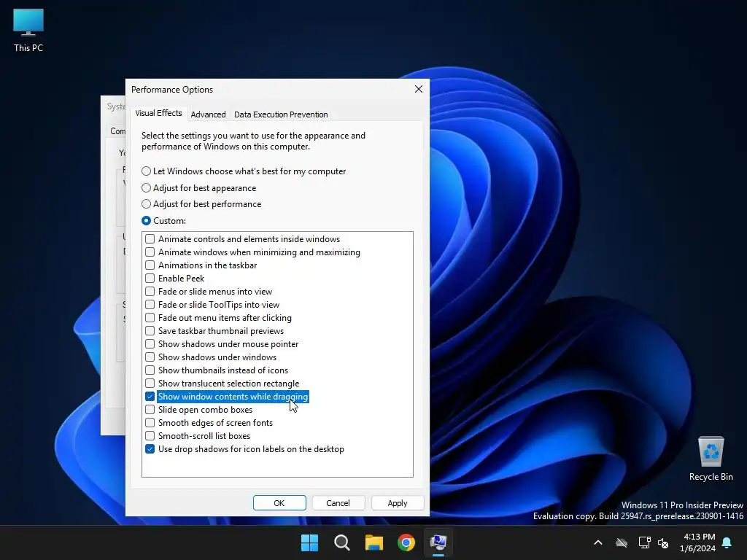Open the clock showing 4:13 PM
This screenshot has height=560, width=747.
(x=698, y=542)
